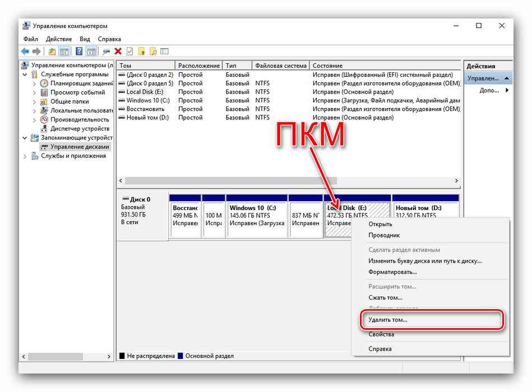
Task: Expand the Просмотр событий node
Action: point(34,92)
